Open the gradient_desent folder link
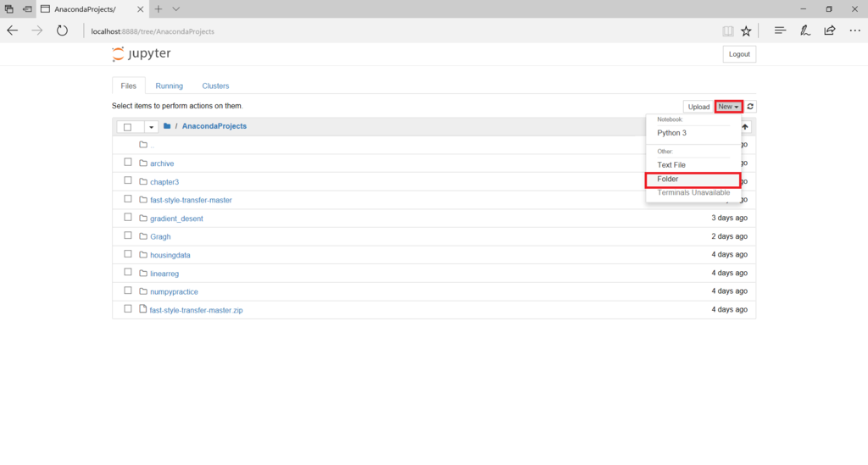 click(176, 219)
